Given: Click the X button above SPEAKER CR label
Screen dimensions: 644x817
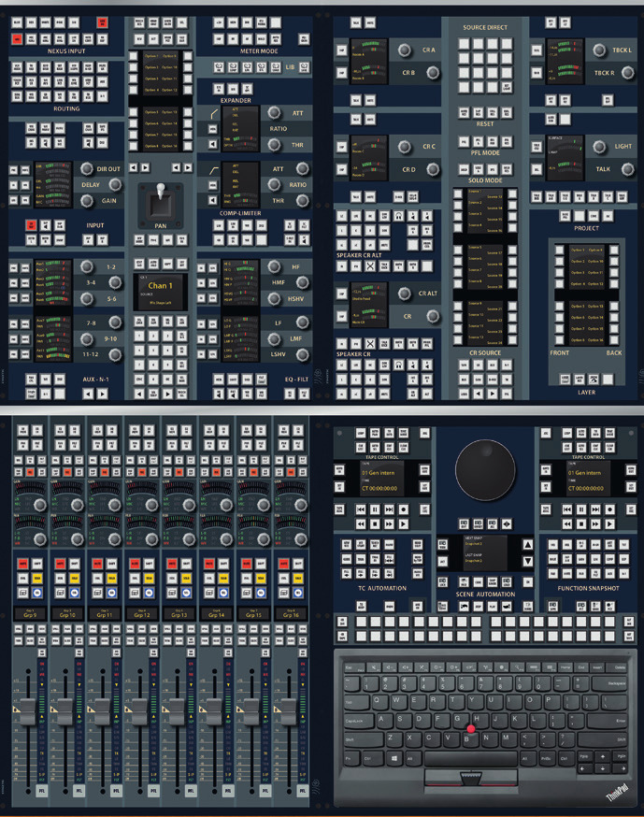Looking at the screenshot, I should pyautogui.click(x=370, y=344).
